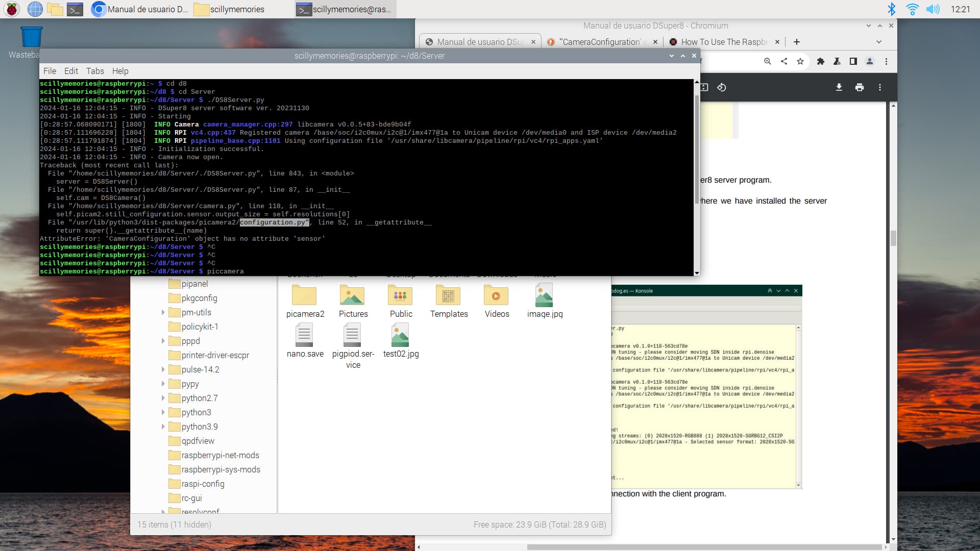Launch terminal from the taskbar icon

(75, 9)
